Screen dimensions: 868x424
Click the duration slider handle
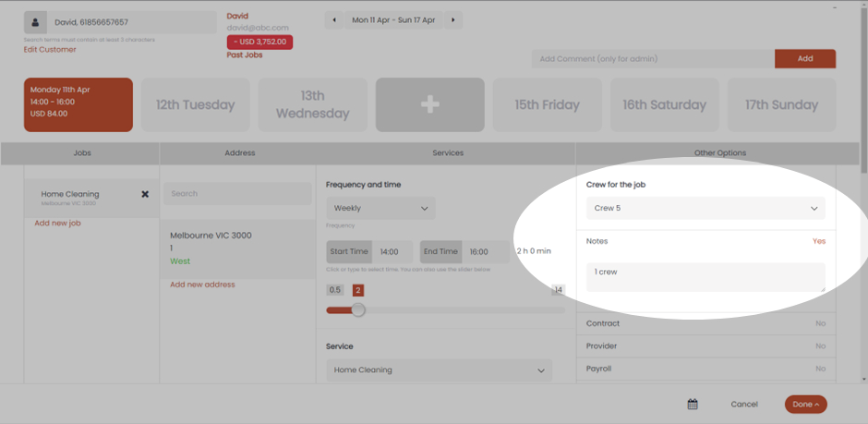coord(358,310)
